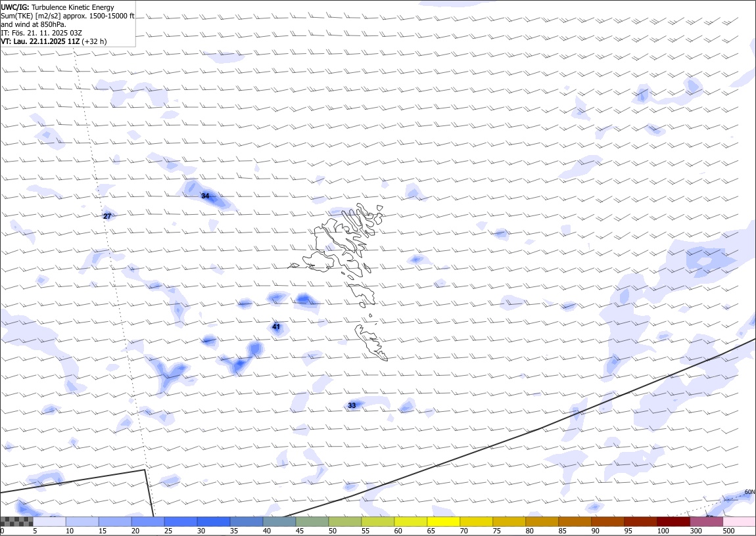Pick the 10–15 light blue legend swatch

point(82,522)
